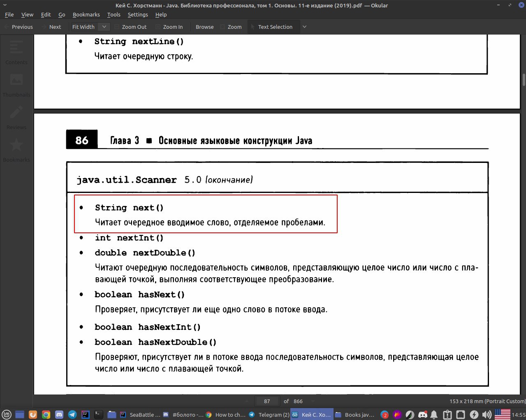Click java.util.Scanner heading text
Viewport: 526px width, 420px height.
coord(127,180)
